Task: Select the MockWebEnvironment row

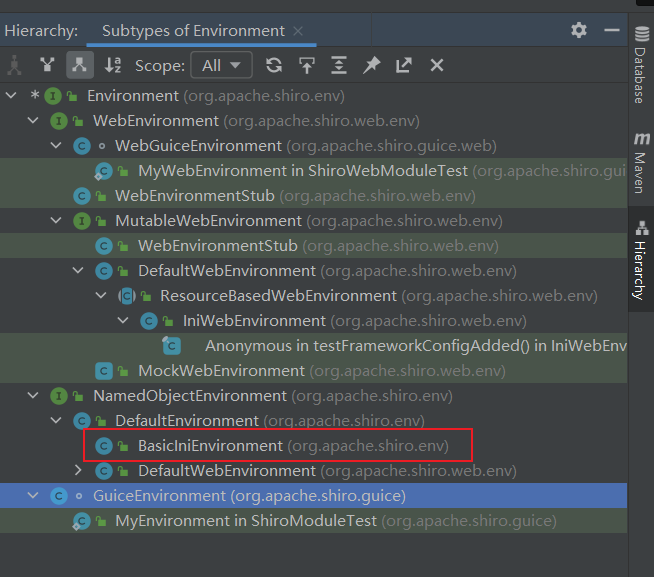Action: pyautogui.click(x=313, y=371)
